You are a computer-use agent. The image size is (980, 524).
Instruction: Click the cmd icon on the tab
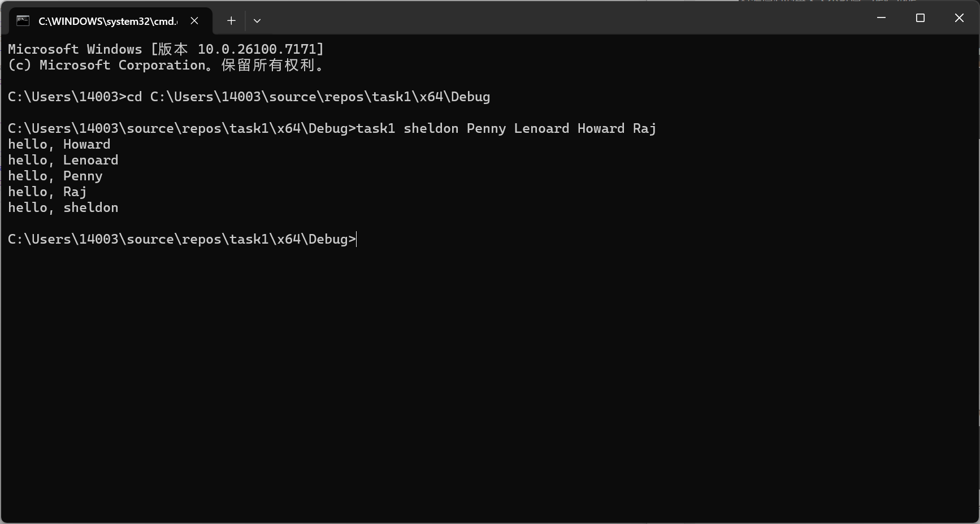coord(23,21)
